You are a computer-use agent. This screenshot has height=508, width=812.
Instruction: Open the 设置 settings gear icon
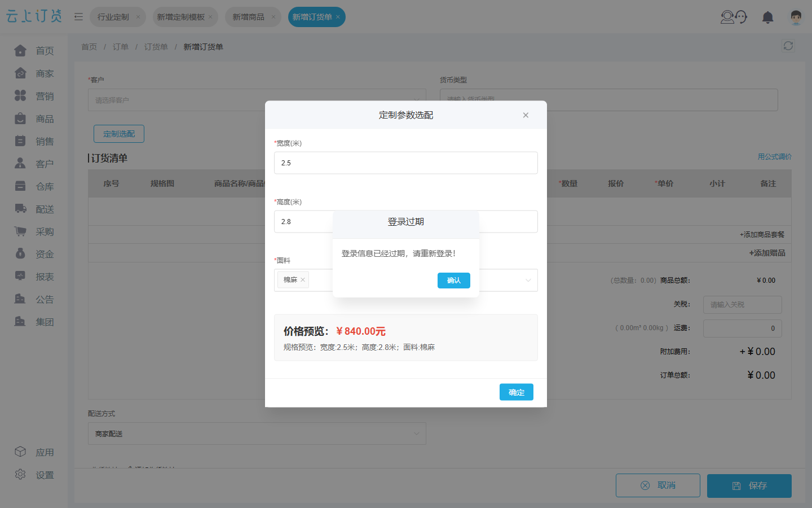(x=20, y=475)
